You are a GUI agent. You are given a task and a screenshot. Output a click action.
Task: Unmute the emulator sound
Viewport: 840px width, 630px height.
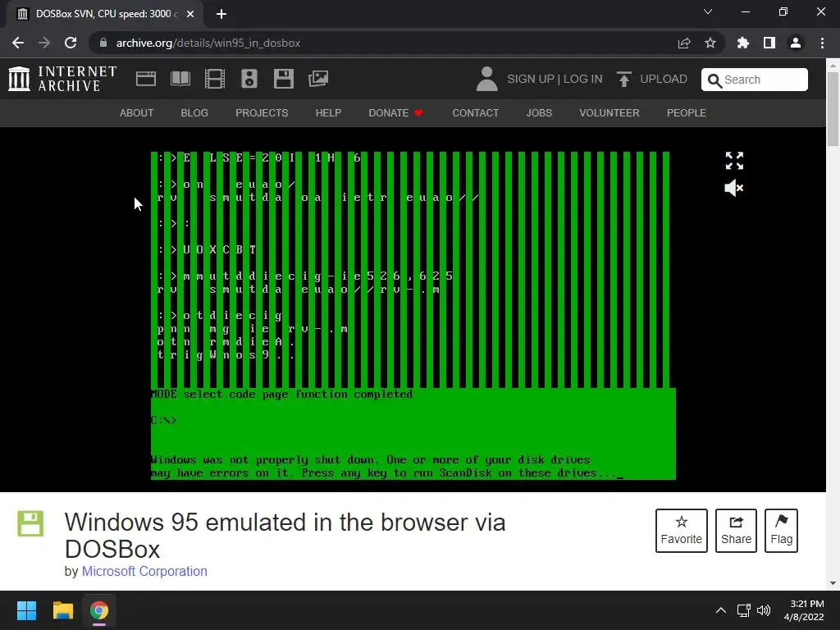pos(734,188)
